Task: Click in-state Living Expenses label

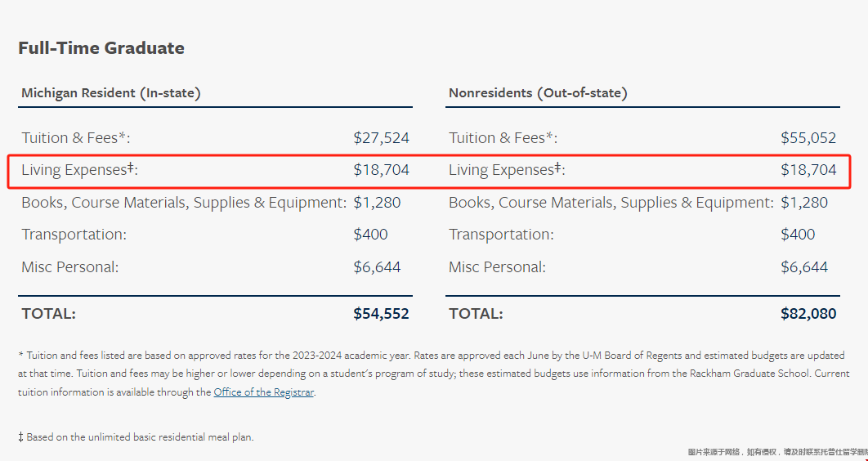Action: [80, 170]
